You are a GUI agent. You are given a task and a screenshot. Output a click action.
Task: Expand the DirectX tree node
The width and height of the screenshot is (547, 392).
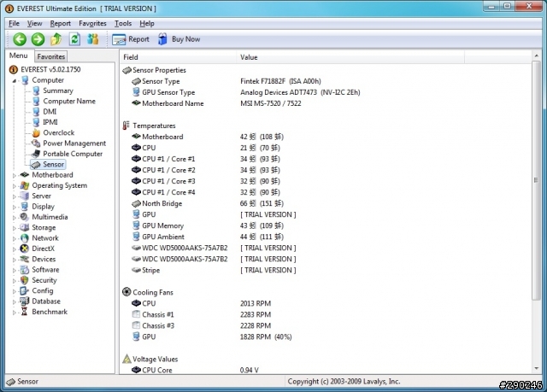[14, 249]
